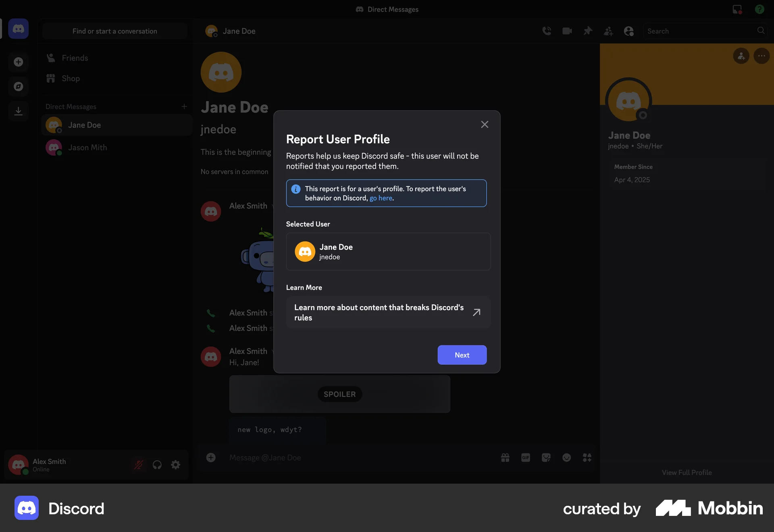Open more options on Jane Doe's profile

coord(762,56)
